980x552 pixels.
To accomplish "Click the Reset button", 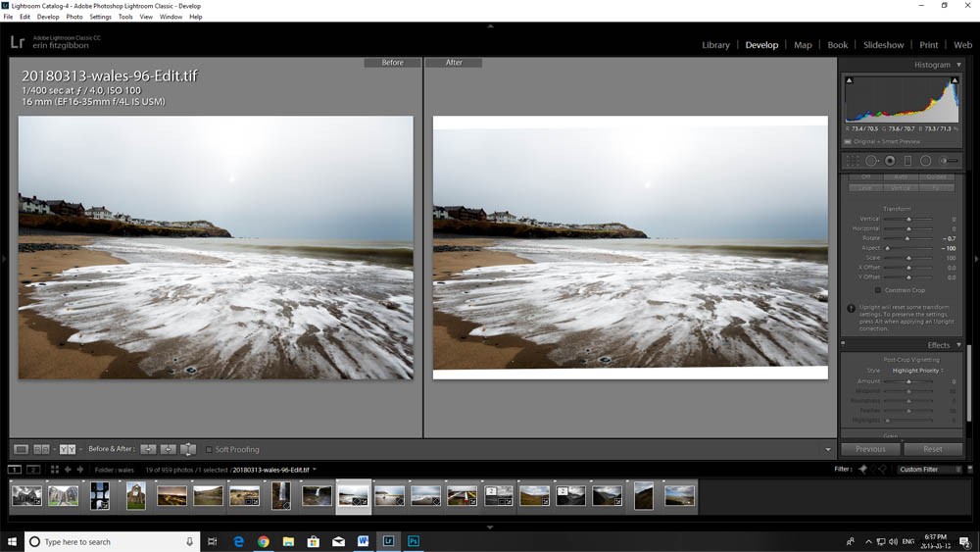I will coord(933,449).
